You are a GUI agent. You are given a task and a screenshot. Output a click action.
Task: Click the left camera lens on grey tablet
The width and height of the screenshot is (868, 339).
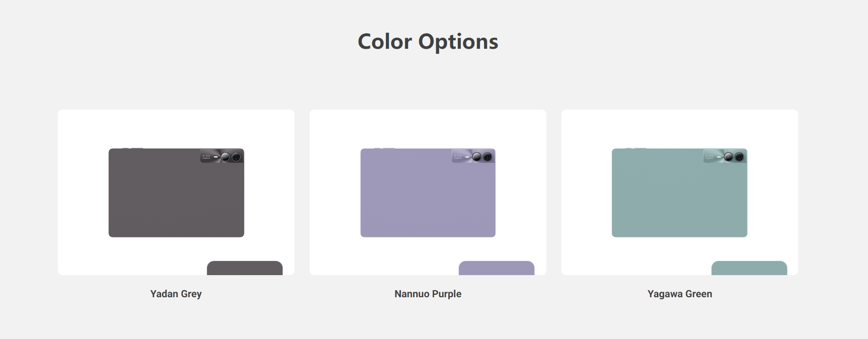[x=226, y=157]
